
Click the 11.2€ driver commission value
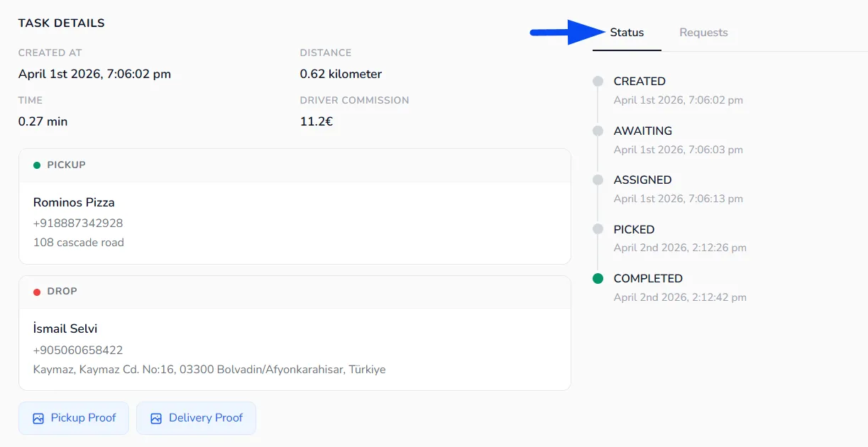coord(317,121)
